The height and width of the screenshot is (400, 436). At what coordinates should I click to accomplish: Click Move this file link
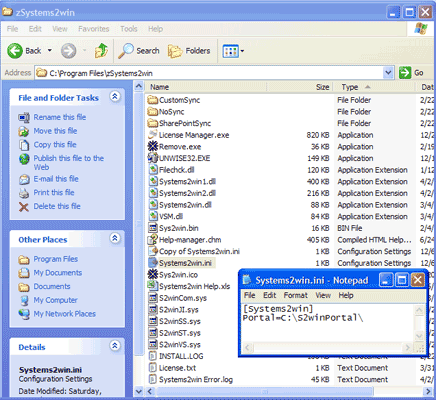pyautogui.click(x=55, y=131)
